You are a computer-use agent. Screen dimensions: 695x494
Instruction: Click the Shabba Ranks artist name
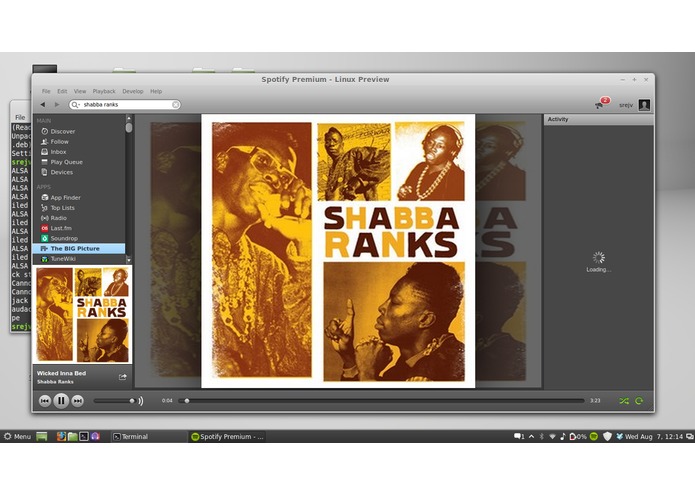[55, 381]
